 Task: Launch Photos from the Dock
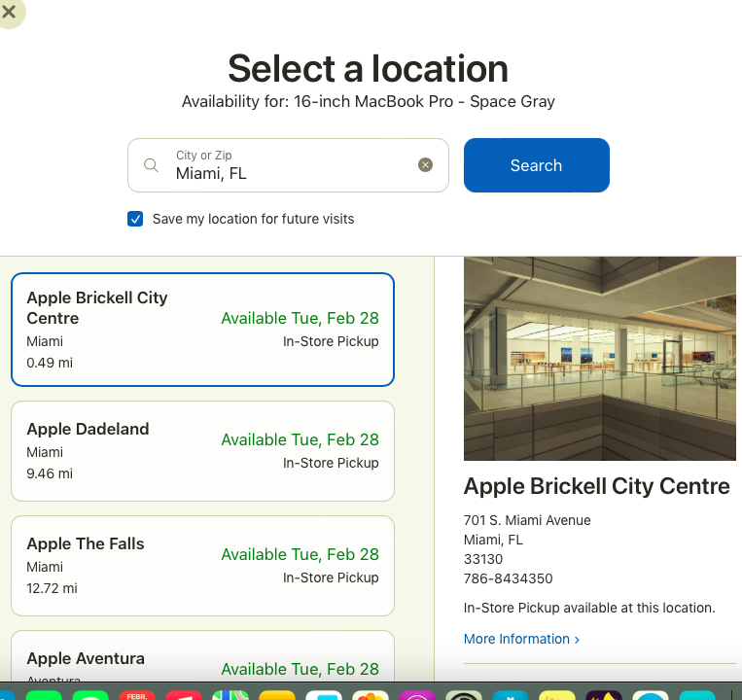tap(370, 694)
